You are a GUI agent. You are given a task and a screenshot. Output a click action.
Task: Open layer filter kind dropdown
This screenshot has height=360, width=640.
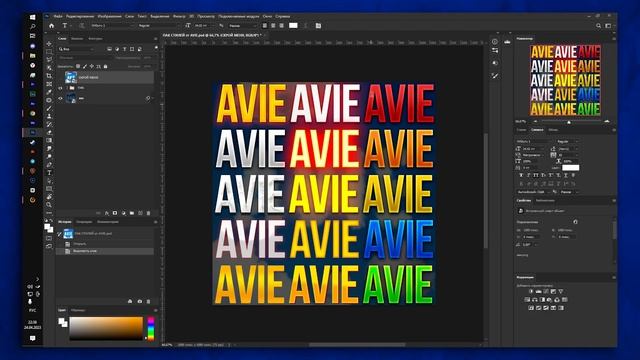pyautogui.click(x=76, y=49)
